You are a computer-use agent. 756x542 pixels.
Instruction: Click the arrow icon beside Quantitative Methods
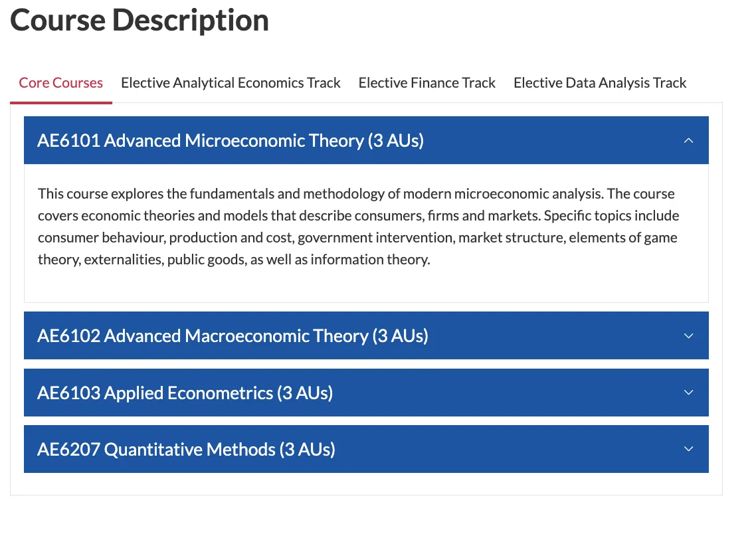(688, 449)
